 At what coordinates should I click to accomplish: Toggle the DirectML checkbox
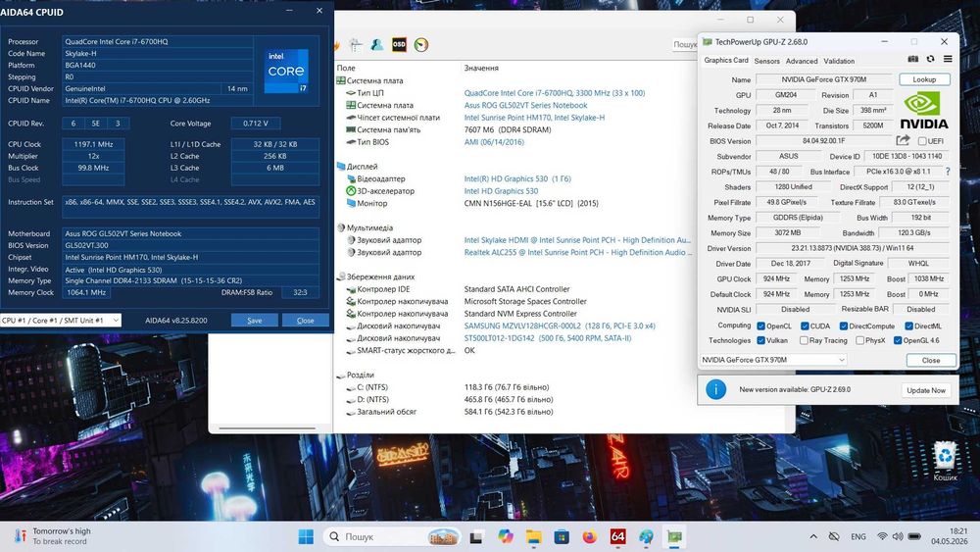pyautogui.click(x=908, y=326)
